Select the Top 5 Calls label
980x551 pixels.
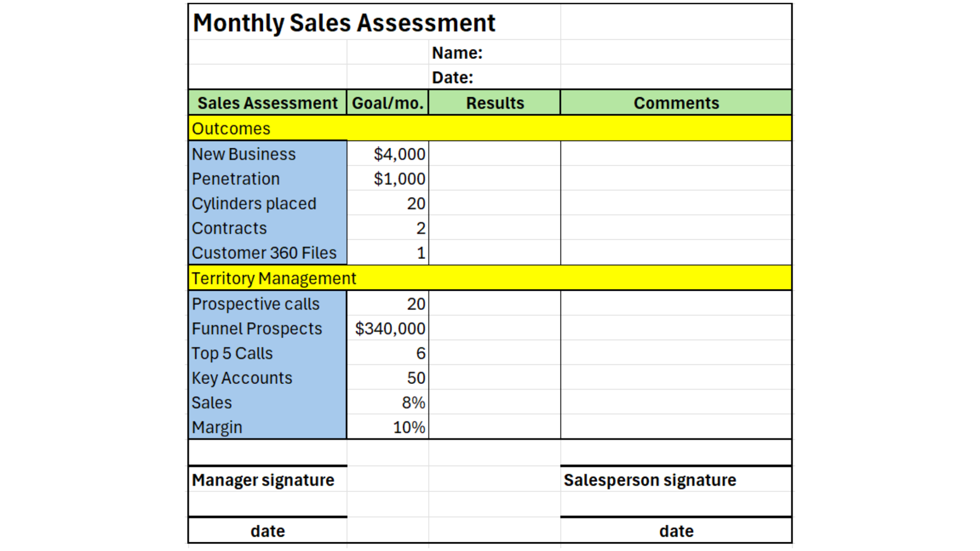coord(267,353)
